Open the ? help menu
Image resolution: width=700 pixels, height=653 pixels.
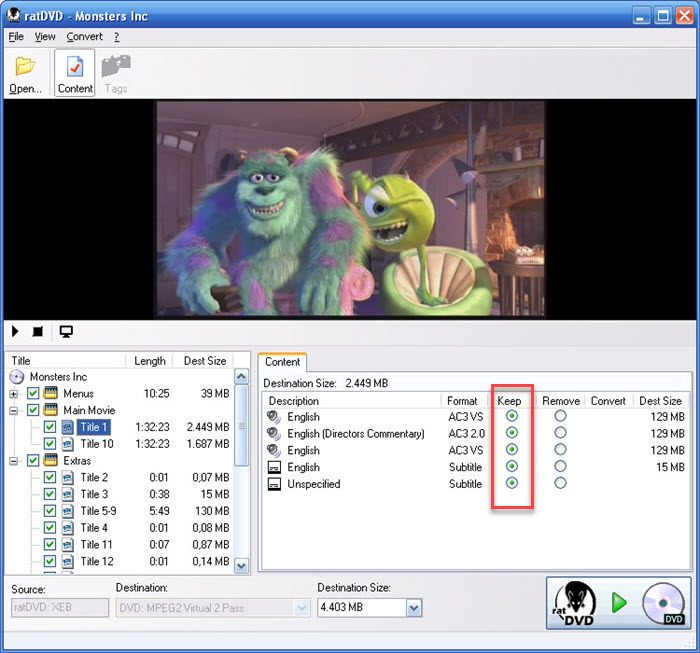click(117, 37)
